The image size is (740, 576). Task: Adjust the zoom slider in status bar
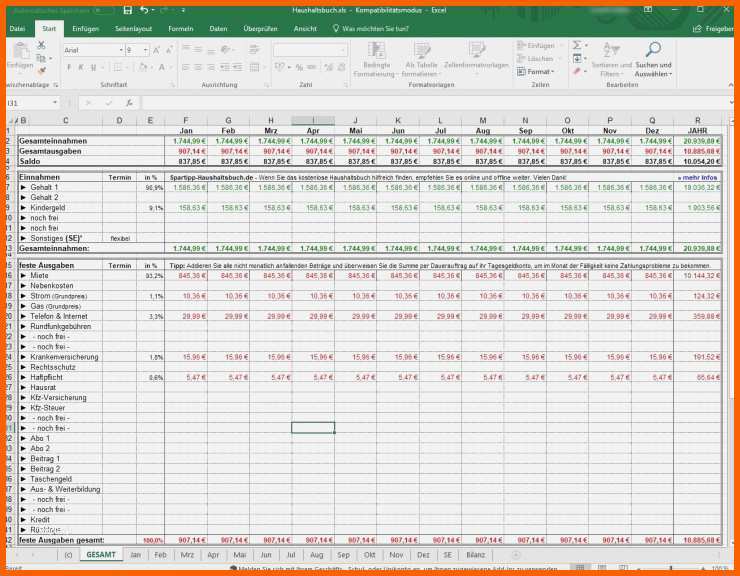(x=670, y=569)
